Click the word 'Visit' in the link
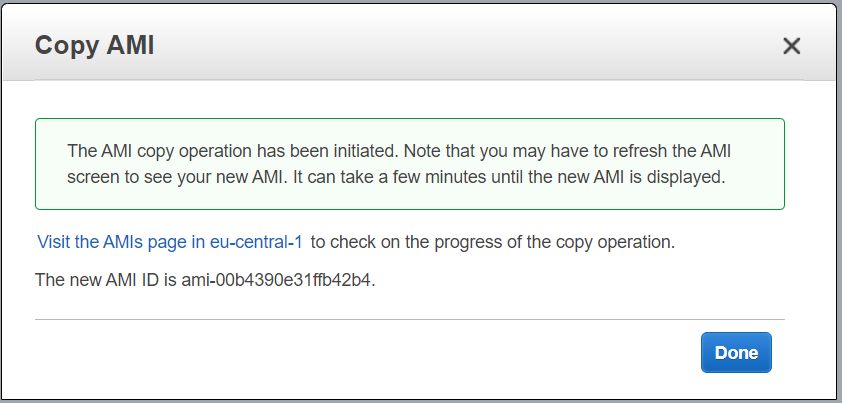 point(53,242)
